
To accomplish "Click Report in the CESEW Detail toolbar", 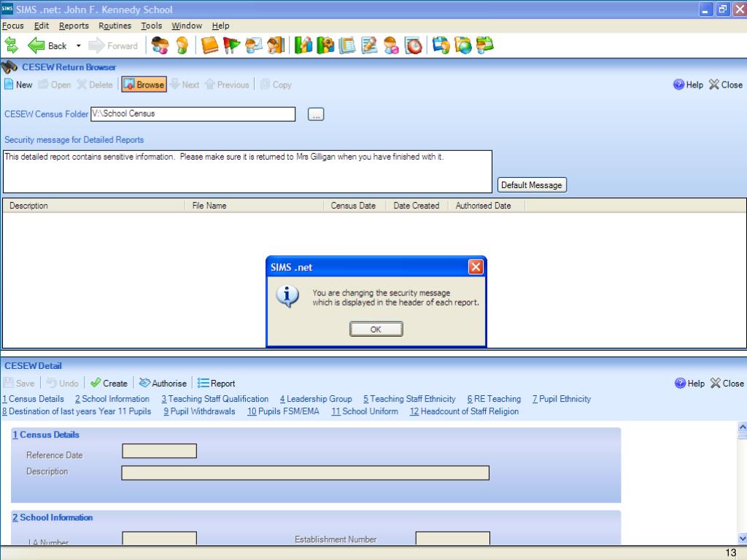I will click(x=216, y=384).
